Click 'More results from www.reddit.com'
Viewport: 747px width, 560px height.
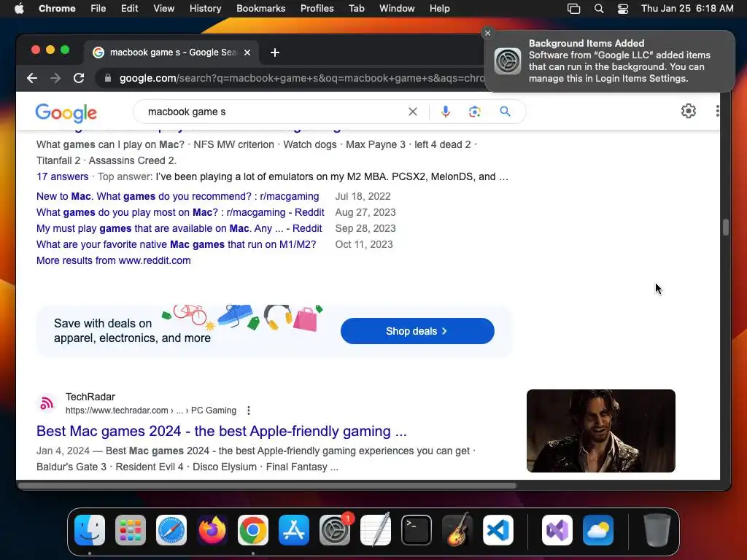pos(113,260)
